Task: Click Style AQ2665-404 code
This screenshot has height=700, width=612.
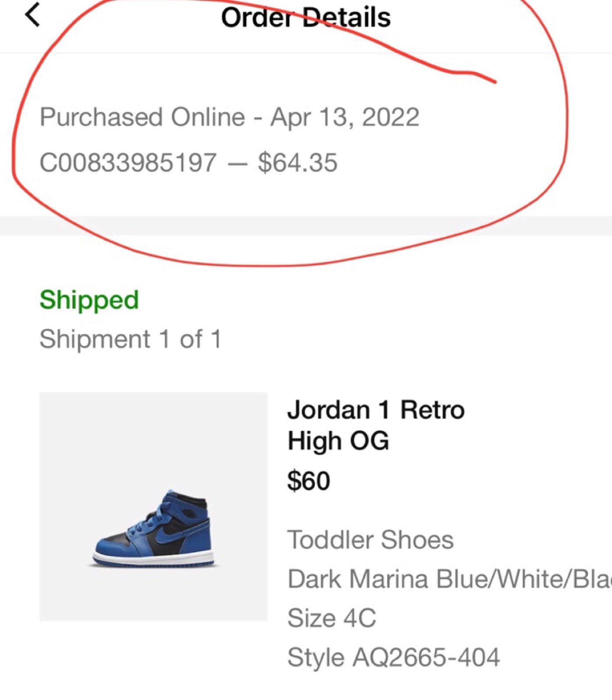Action: point(393,657)
